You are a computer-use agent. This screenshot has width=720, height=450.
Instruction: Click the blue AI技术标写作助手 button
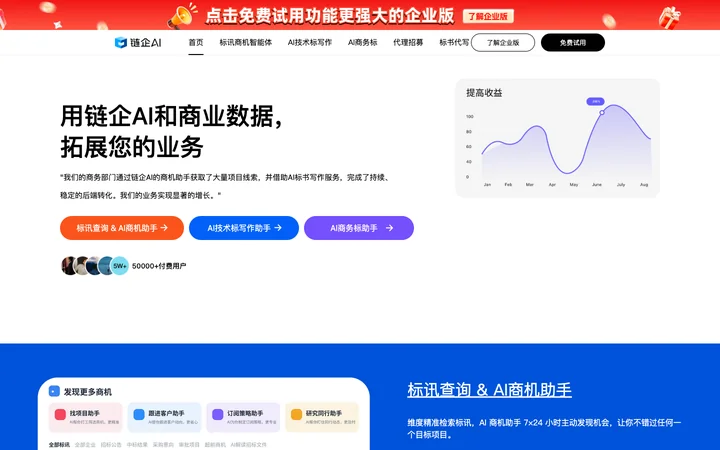[244, 228]
